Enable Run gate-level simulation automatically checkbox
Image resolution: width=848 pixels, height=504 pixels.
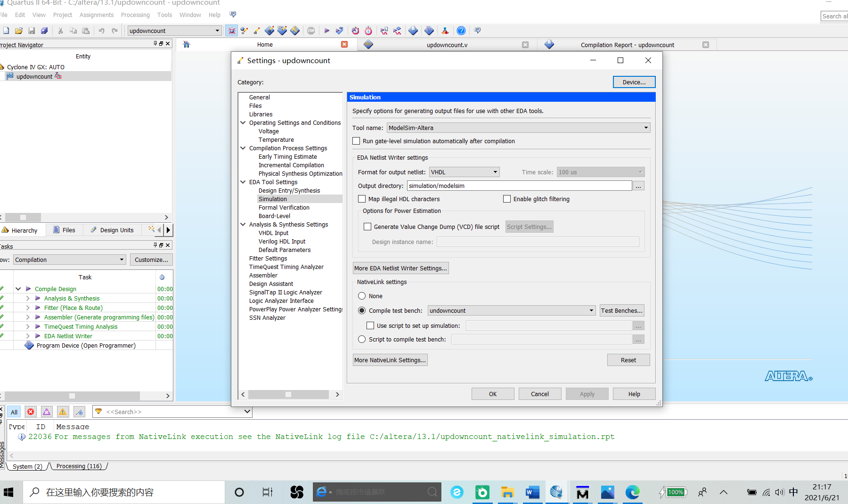pos(356,141)
